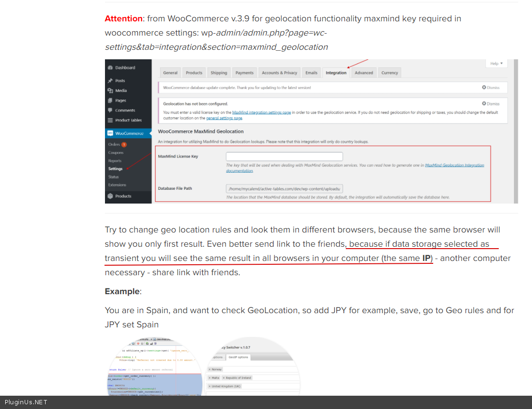Select the Emails tab
The width and height of the screenshot is (532, 409).
311,73
